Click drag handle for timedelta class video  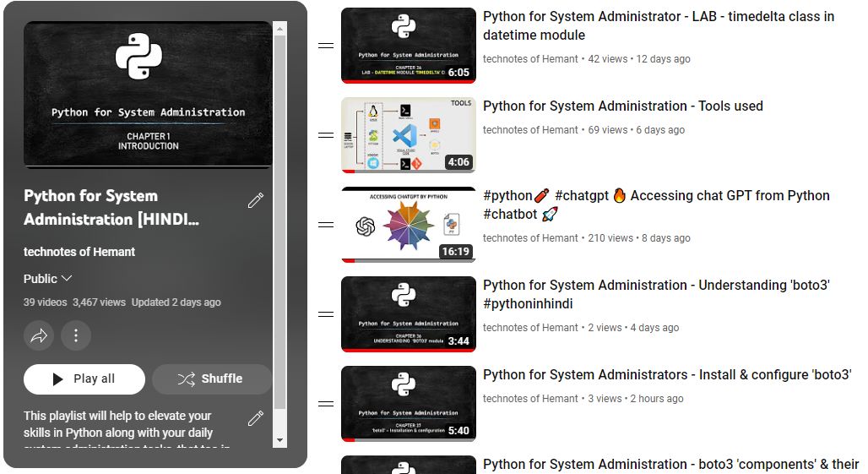pos(326,46)
